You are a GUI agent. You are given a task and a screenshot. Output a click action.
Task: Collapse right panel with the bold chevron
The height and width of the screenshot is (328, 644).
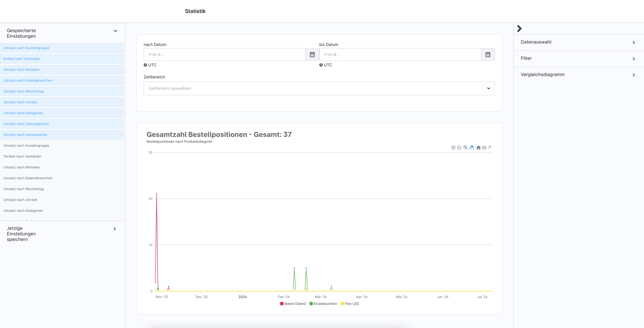pos(519,28)
